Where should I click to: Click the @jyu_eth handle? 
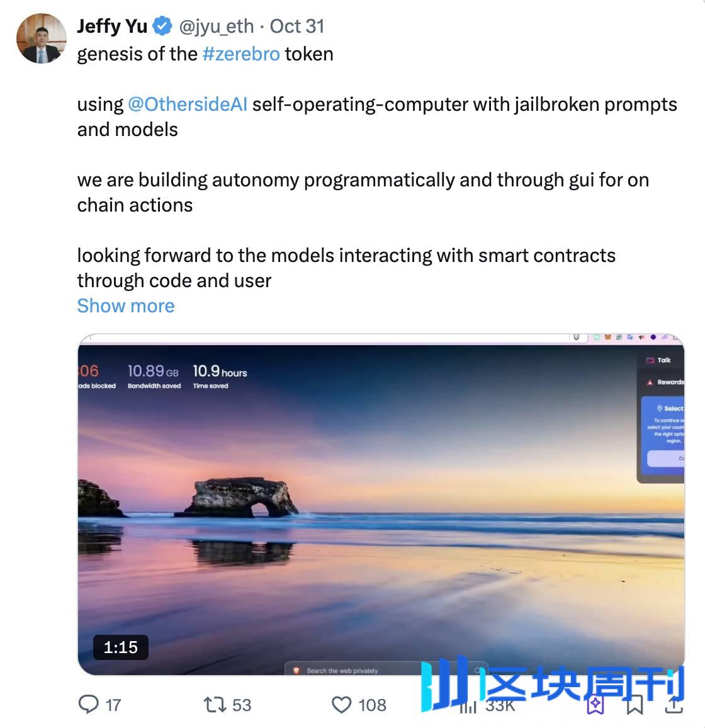tap(217, 26)
